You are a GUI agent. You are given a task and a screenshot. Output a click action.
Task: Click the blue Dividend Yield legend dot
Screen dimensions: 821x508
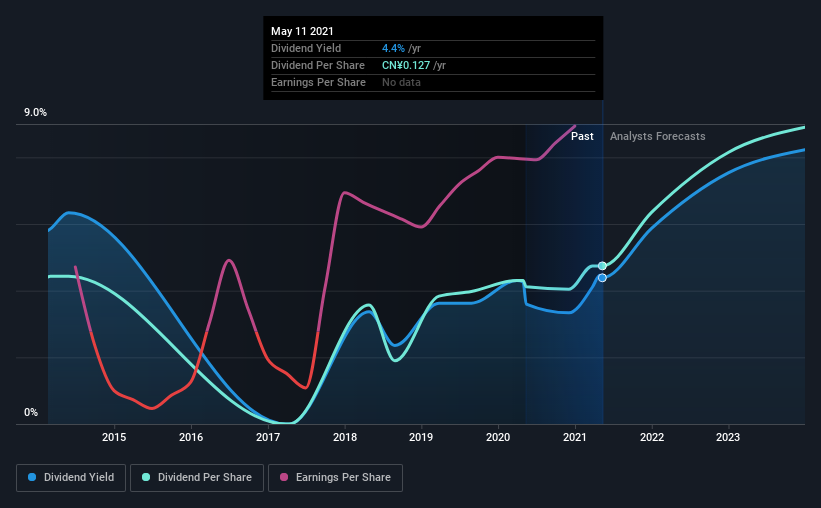[32, 477]
